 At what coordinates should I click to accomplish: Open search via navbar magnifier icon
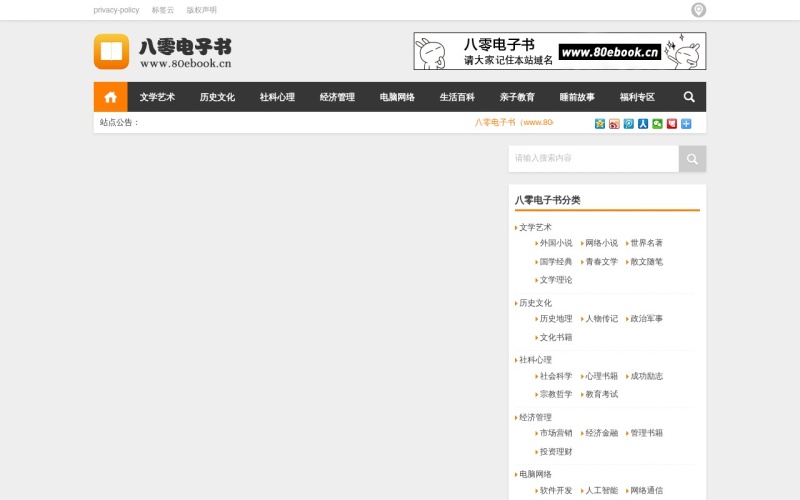[x=689, y=97]
